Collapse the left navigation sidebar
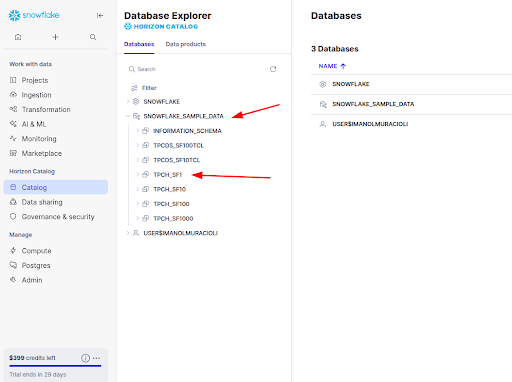This screenshot has width=512, height=382. pos(100,15)
